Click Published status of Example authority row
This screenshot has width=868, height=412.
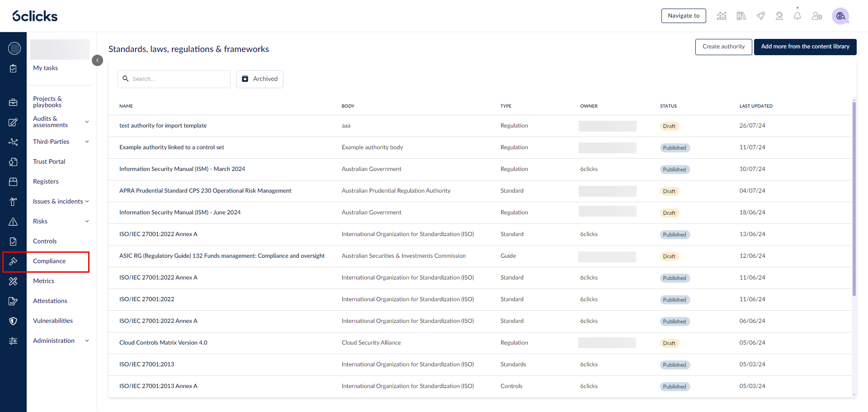pyautogui.click(x=675, y=148)
